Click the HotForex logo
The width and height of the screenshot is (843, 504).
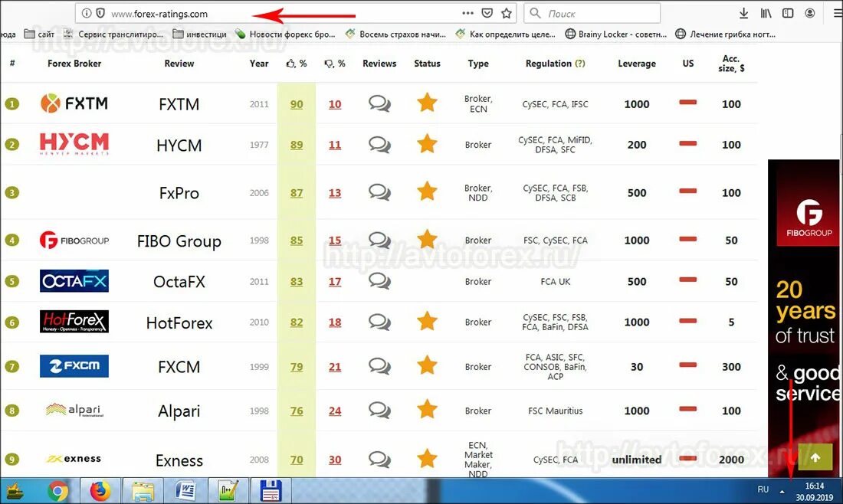click(74, 321)
